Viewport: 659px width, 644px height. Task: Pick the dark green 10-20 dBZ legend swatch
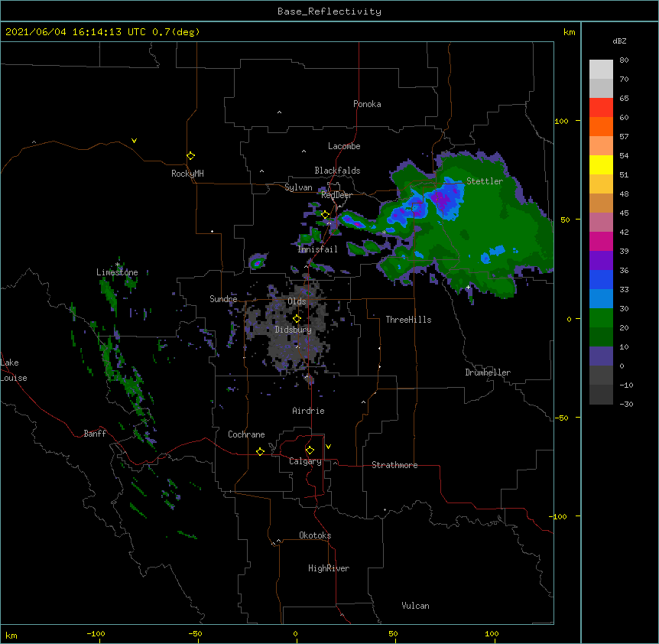point(601,337)
